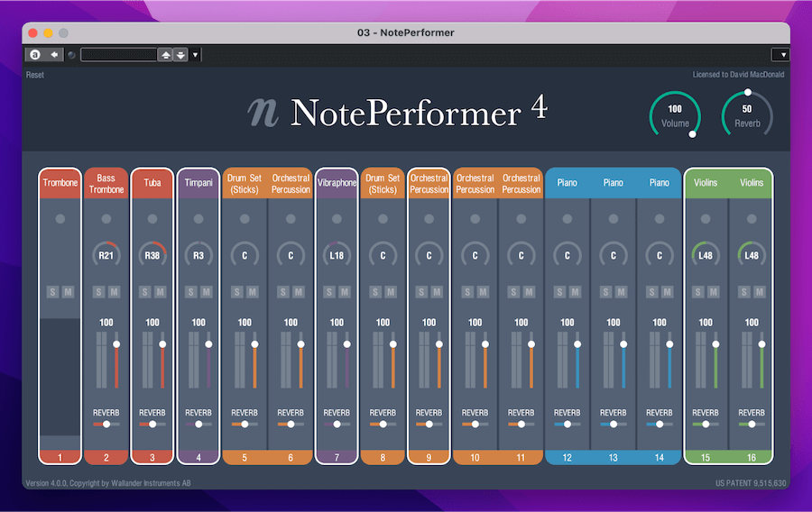Click the R38 pan knob on Tuba
The image size is (812, 512).
tap(152, 255)
